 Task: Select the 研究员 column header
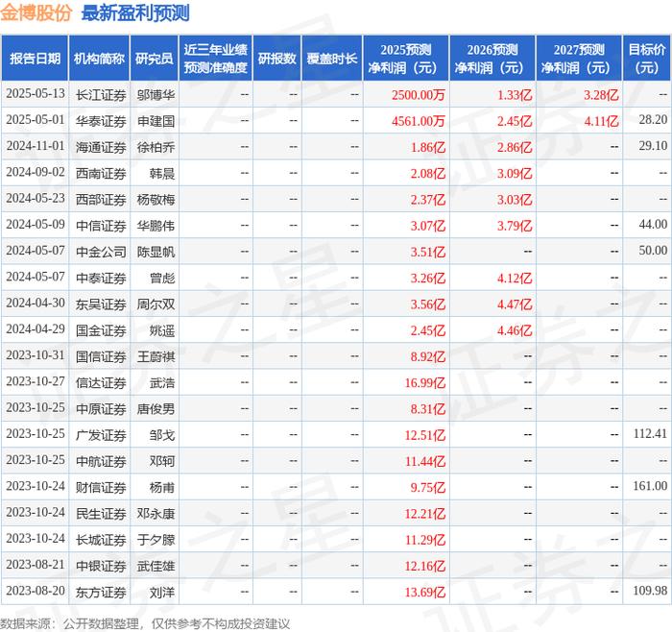click(155, 59)
